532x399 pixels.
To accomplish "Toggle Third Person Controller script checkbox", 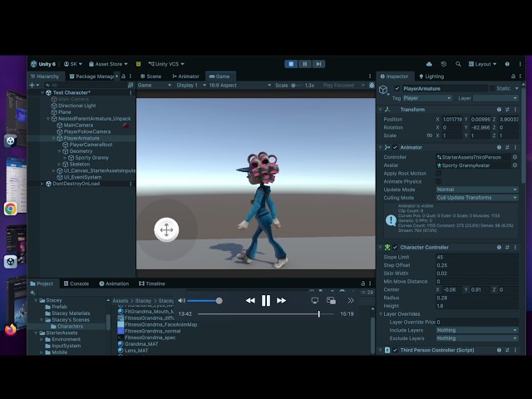I will point(395,350).
